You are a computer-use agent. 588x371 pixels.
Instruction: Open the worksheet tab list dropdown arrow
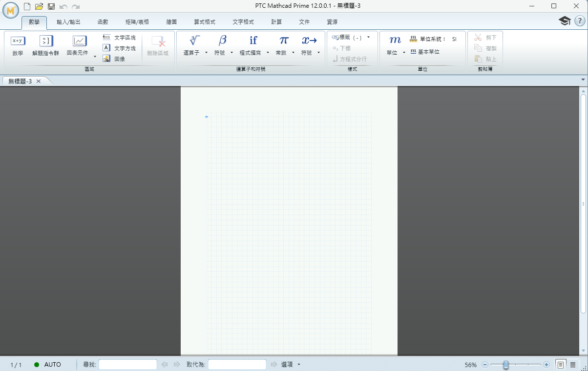pyautogui.click(x=583, y=80)
